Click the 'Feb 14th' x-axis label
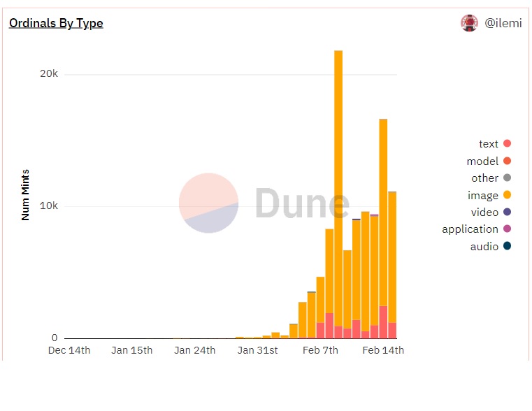Image resolution: width=532 pixels, height=411 pixels. coord(383,350)
